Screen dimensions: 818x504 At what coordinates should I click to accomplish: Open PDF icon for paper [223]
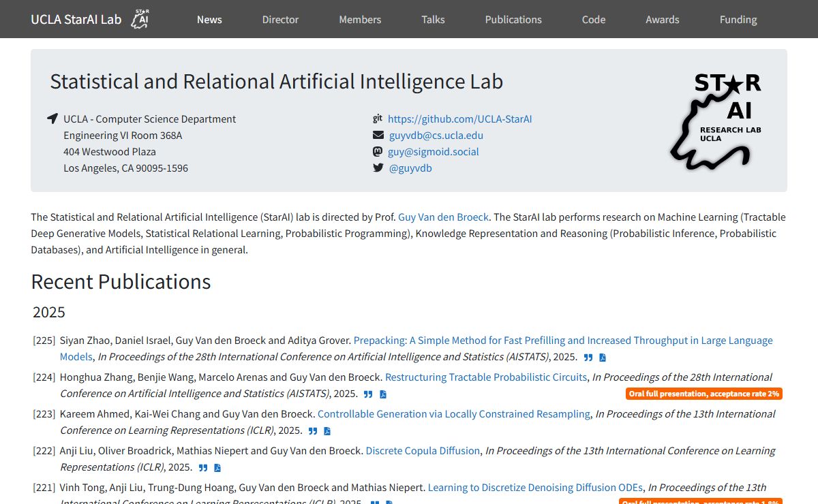tap(327, 431)
